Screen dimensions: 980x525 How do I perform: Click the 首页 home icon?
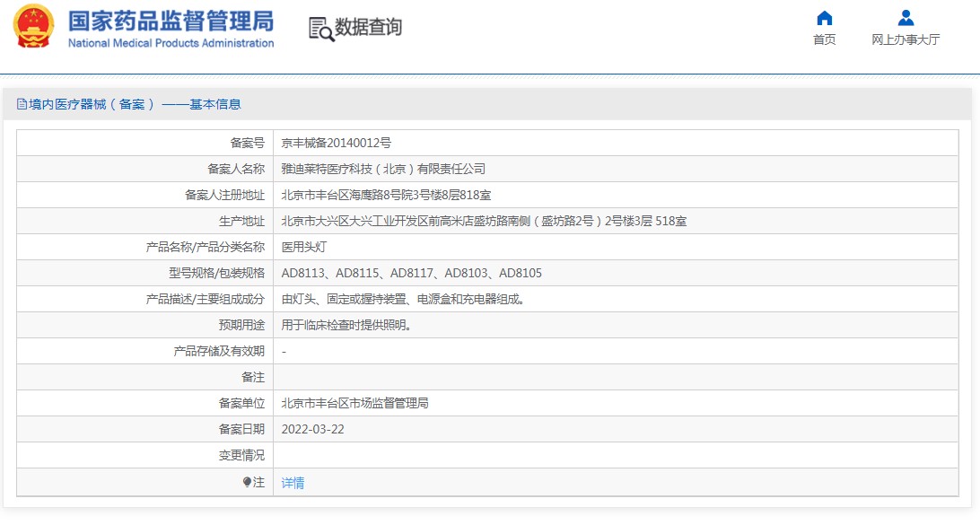coord(825,18)
